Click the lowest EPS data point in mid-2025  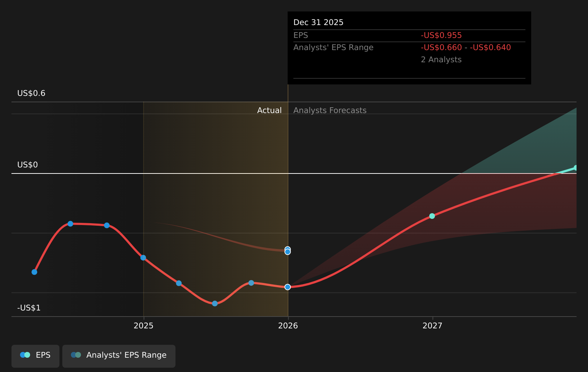(215, 303)
